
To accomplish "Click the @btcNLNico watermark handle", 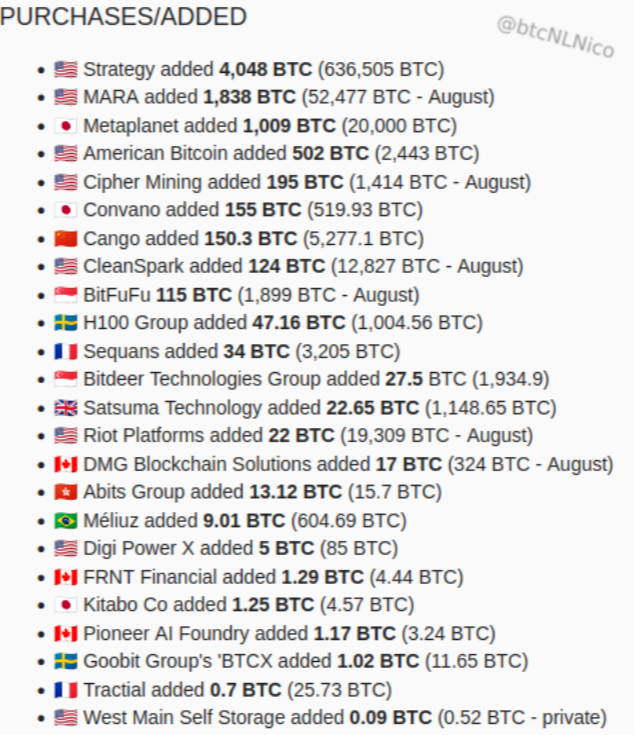I will [x=555, y=37].
